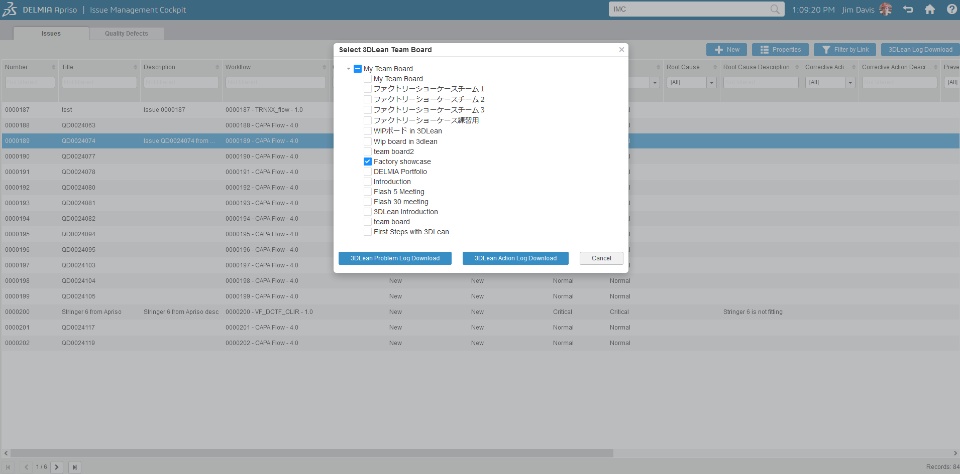This screenshot has height=474, width=960.
Task: Click the cell 'Stringer 6 from Apriso' title
Action: click(91, 312)
